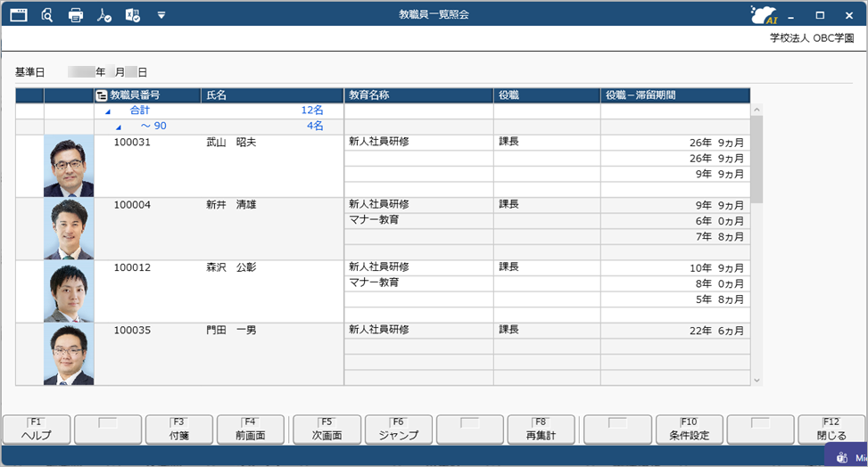Click the F3 付箋 button
Viewport: 868px width, 467px height.
[179, 430]
